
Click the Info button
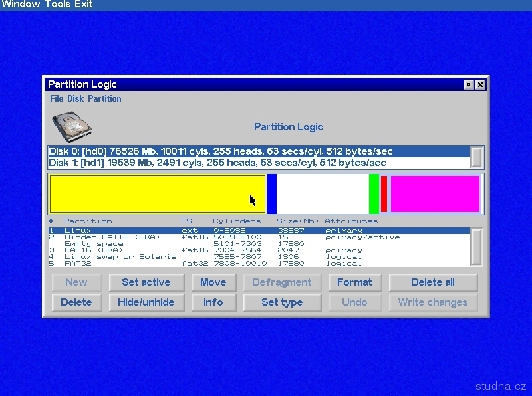(x=213, y=302)
